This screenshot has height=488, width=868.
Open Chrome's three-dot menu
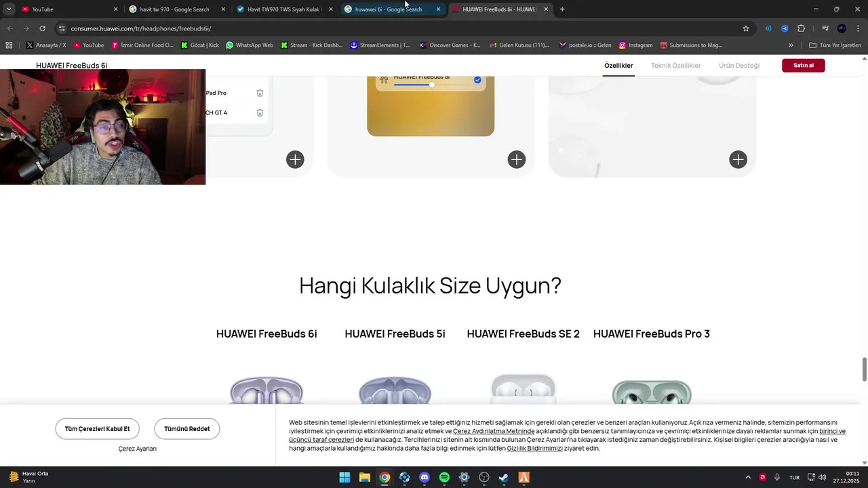click(x=859, y=28)
